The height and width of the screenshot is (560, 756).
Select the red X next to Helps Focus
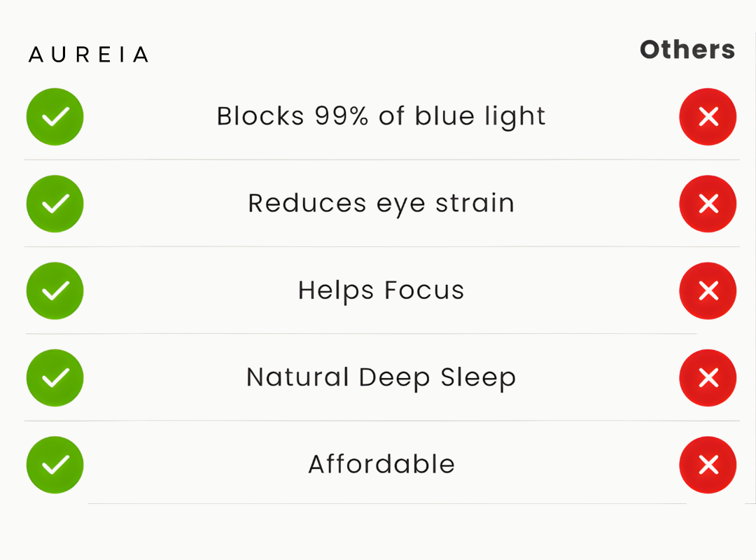click(708, 290)
